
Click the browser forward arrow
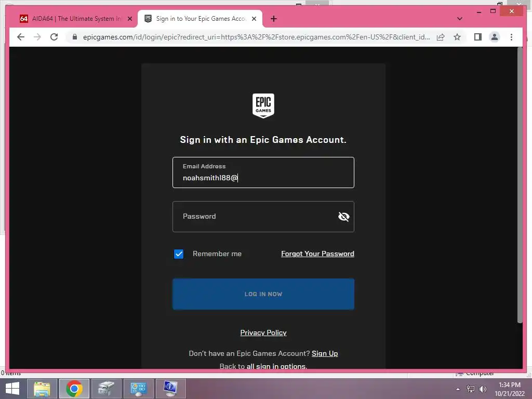(37, 37)
